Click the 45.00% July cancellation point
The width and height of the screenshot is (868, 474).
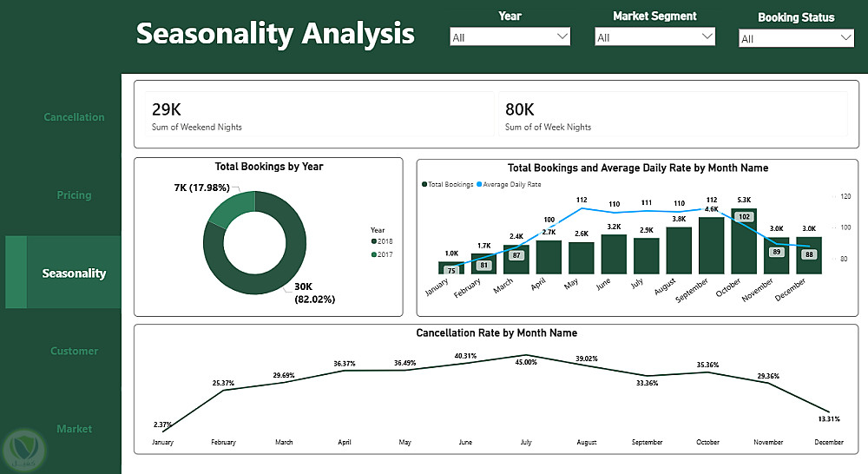[526, 356]
